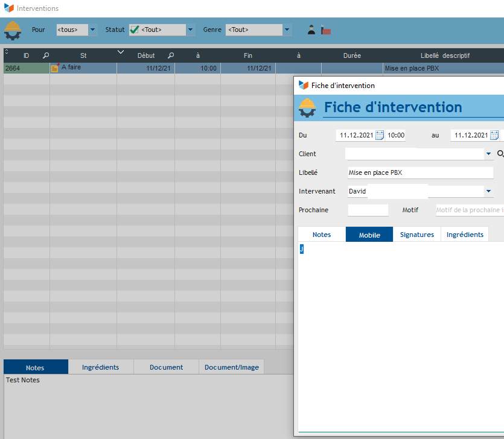Viewport: 504px width, 439px height.
Task: Open the Genre dropdown arrow
Action: pyautogui.click(x=287, y=30)
